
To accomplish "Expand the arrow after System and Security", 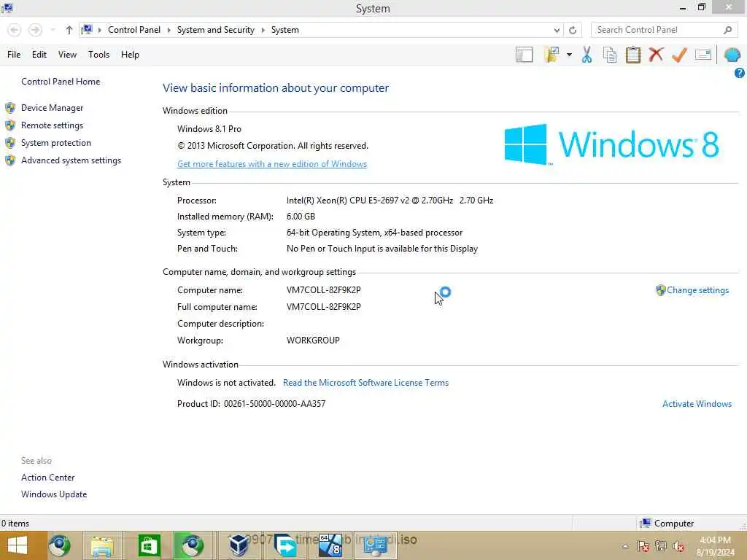I will (263, 30).
